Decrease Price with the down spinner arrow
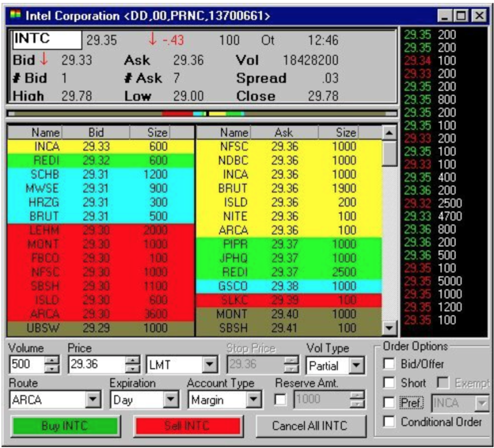Image resolution: width=494 pixels, height=448 pixels. [133, 369]
